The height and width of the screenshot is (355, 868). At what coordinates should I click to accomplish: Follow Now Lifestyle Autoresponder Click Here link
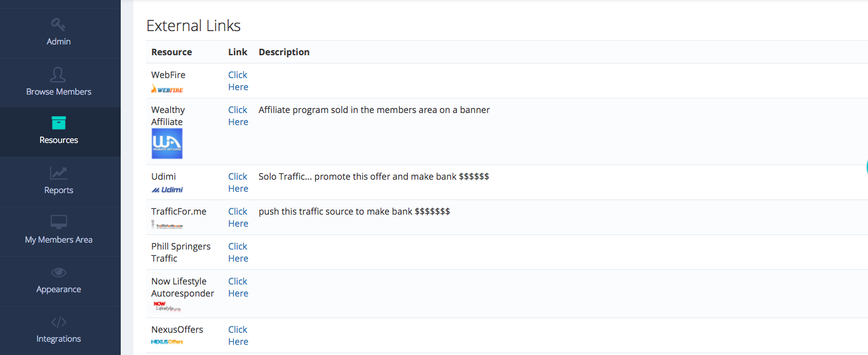click(238, 287)
